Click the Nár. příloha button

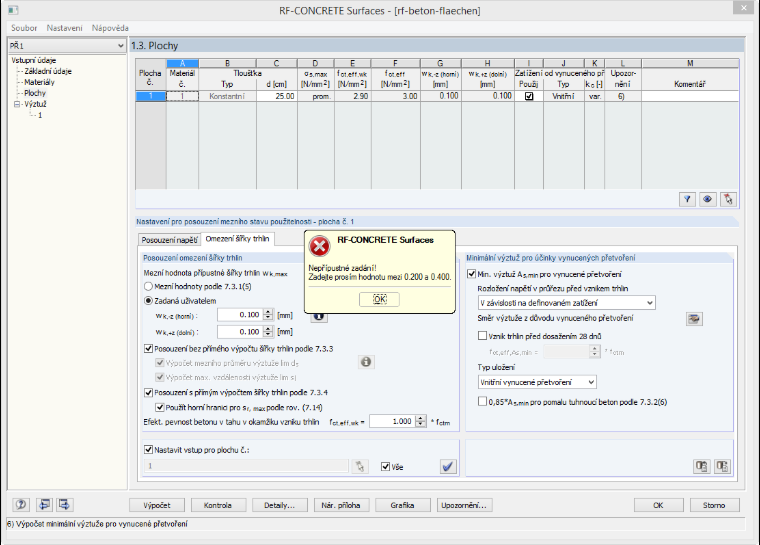click(341, 505)
